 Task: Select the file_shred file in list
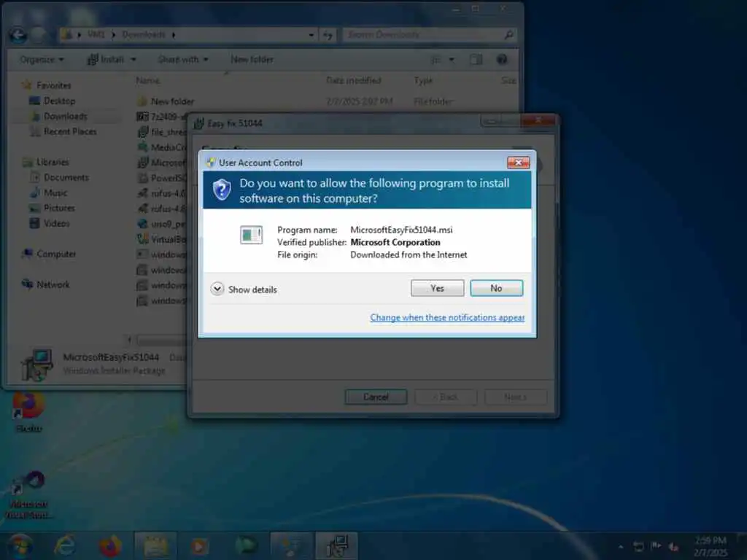point(162,132)
